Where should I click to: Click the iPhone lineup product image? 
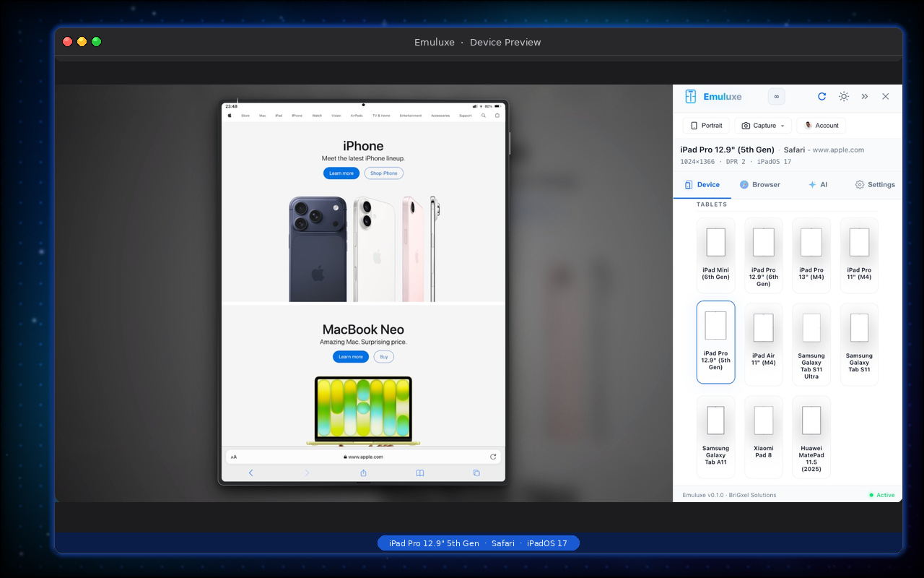coord(364,249)
